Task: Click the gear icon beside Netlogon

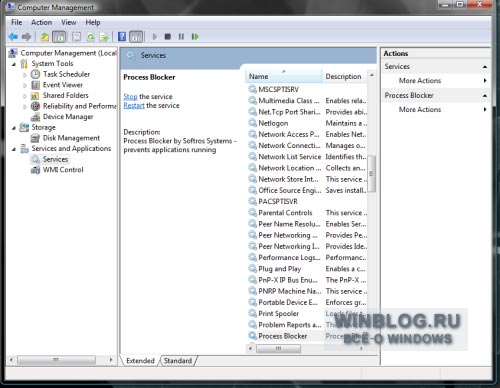Action: tap(253, 123)
